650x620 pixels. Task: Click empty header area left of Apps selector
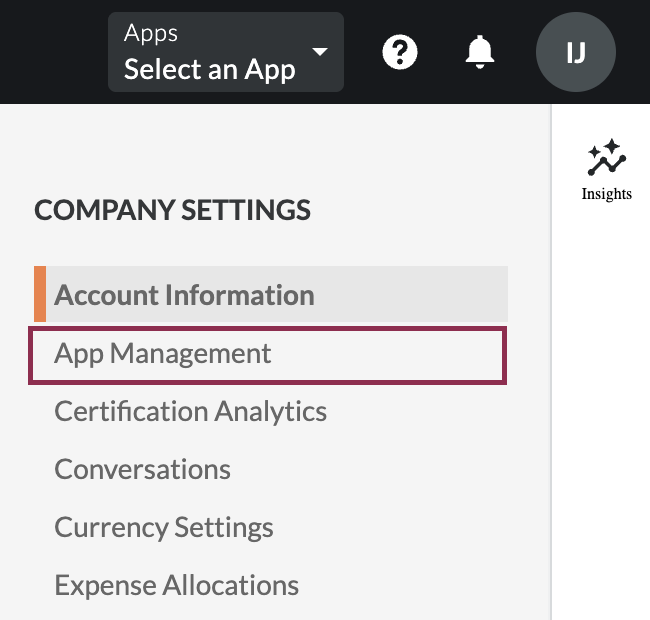[50, 52]
